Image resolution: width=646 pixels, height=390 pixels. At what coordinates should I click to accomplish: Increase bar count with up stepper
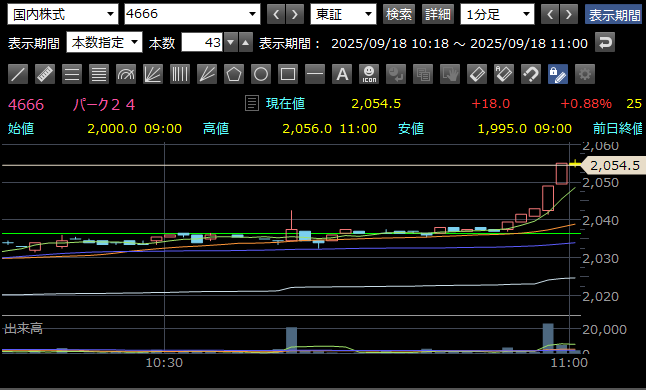coord(246,42)
